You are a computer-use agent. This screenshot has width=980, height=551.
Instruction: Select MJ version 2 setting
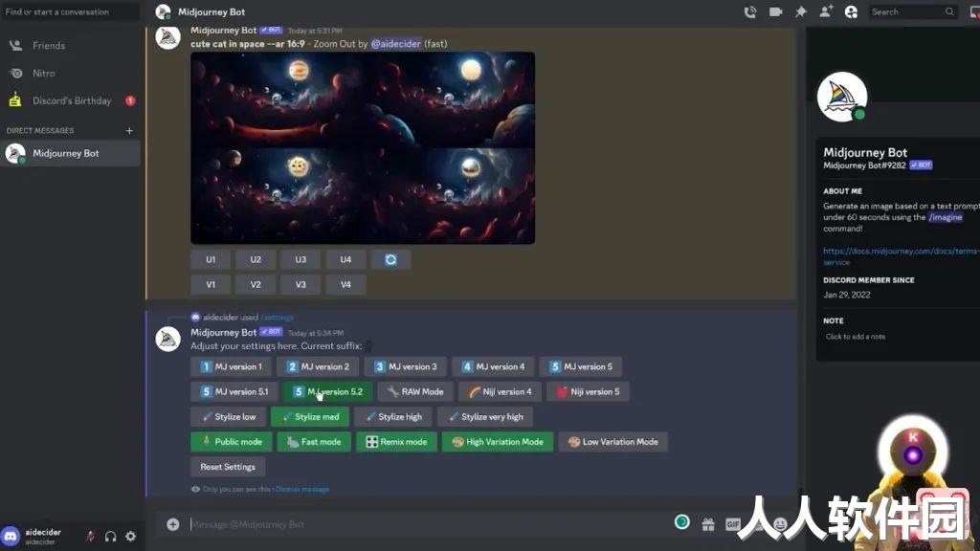tap(318, 366)
